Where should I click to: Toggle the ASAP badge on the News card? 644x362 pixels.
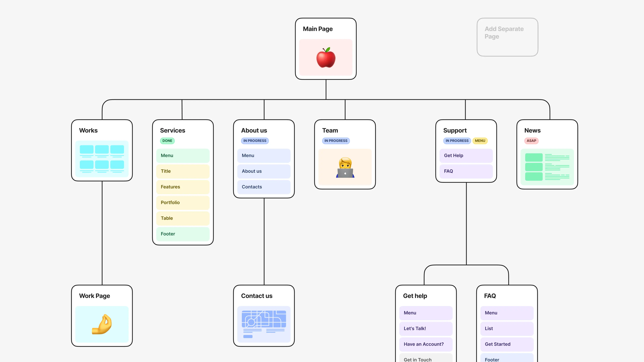(531, 141)
